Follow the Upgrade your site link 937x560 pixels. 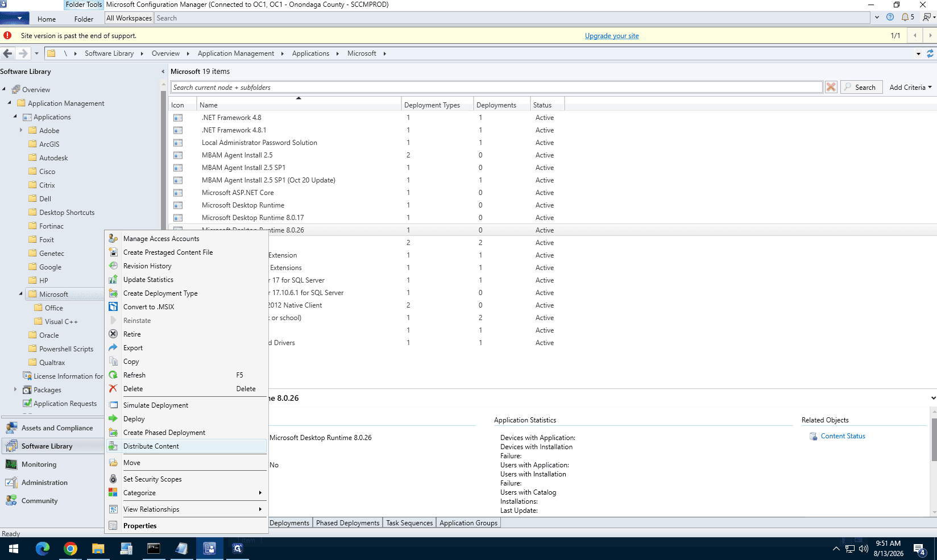click(x=612, y=36)
